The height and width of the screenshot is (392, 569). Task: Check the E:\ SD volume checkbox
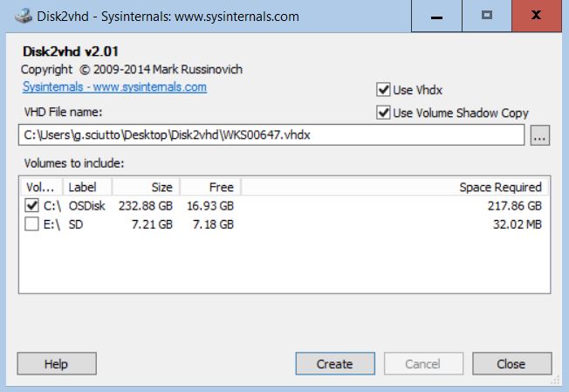[31, 224]
